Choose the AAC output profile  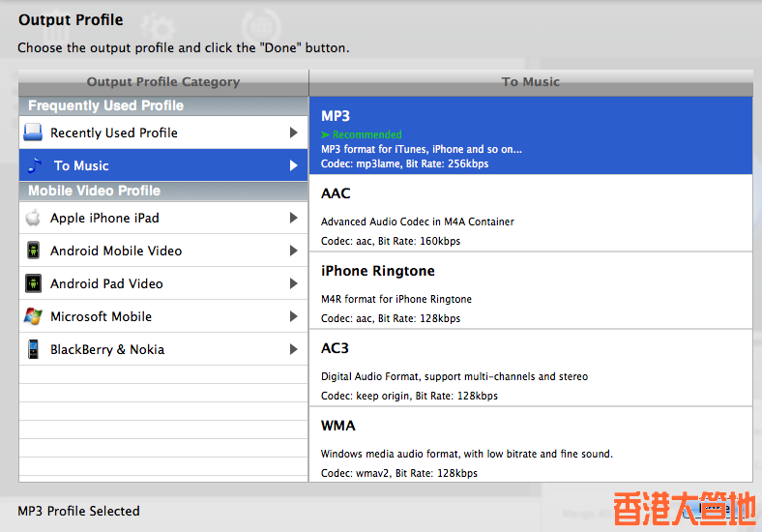click(x=531, y=213)
